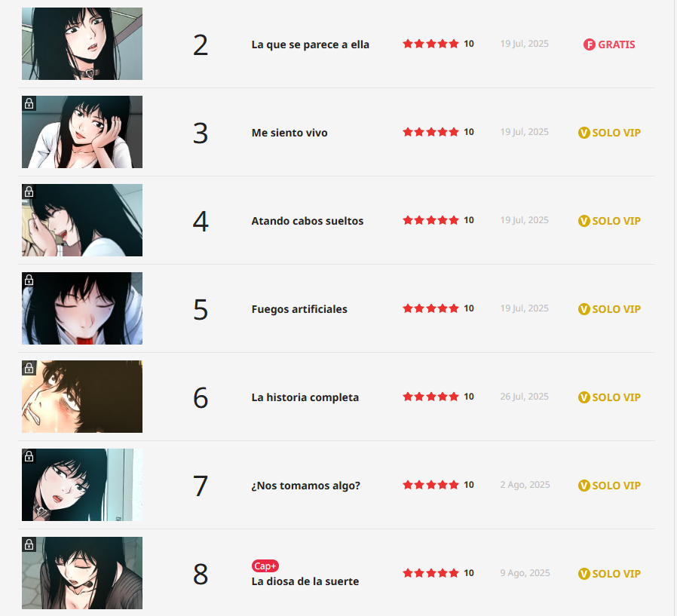The width and height of the screenshot is (677, 616).
Task: Click the gold V icon on chapter 4 row
Action: [x=584, y=221]
